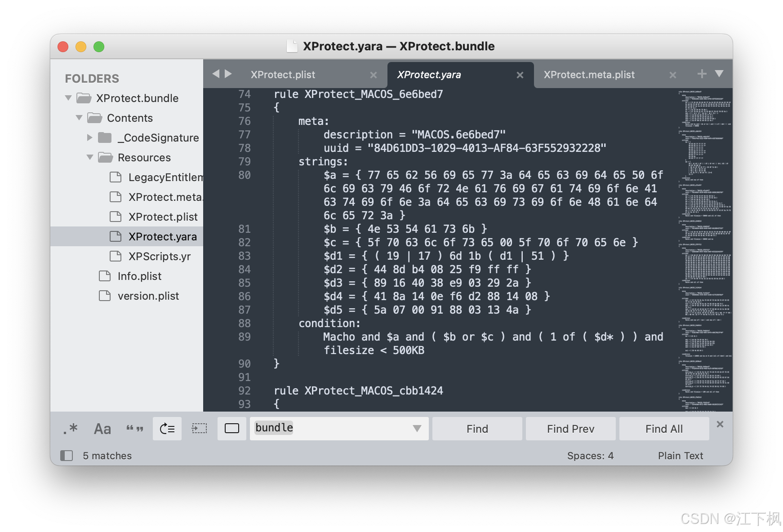This screenshot has width=783, height=532.
Task: Change indentation via Spaces: 4
Action: 590,456
